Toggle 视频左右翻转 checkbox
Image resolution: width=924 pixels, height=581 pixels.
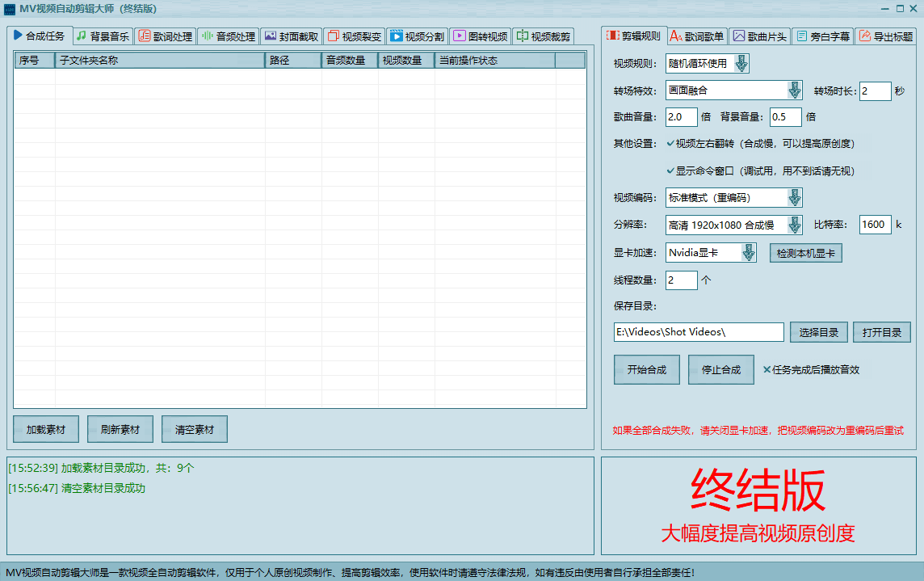(x=670, y=144)
